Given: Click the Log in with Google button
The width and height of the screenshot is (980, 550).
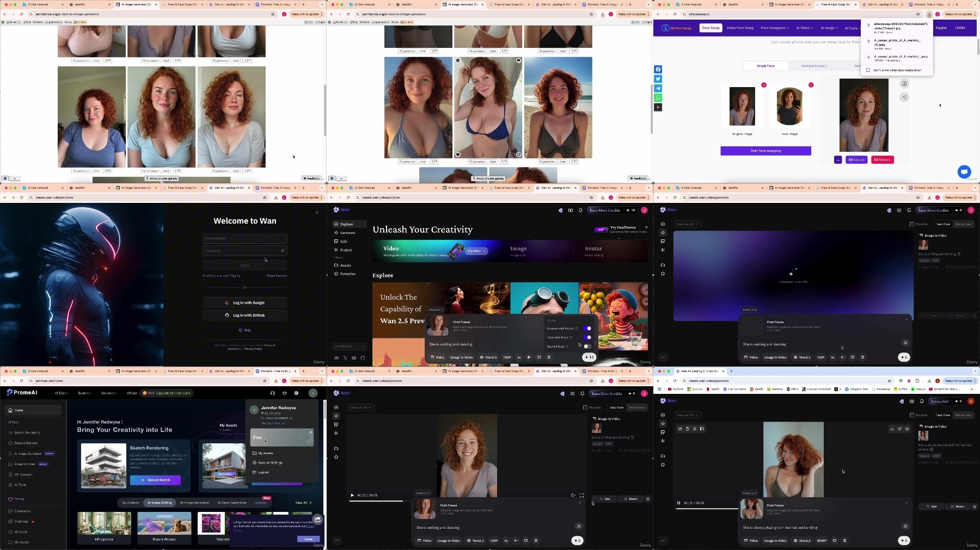Looking at the screenshot, I should pyautogui.click(x=245, y=302).
